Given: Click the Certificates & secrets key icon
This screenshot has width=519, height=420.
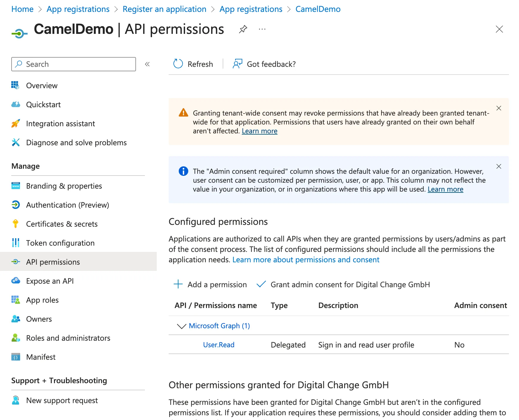Looking at the screenshot, I should 15,224.
